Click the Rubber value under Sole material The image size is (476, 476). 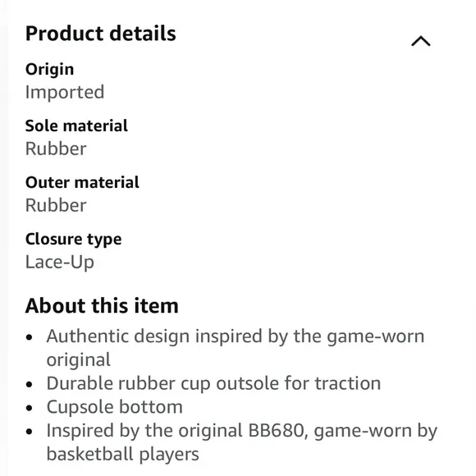tap(56, 149)
